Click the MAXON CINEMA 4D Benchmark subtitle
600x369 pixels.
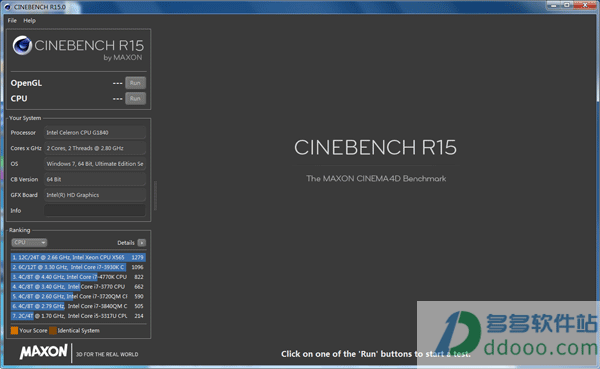pyautogui.click(x=376, y=179)
